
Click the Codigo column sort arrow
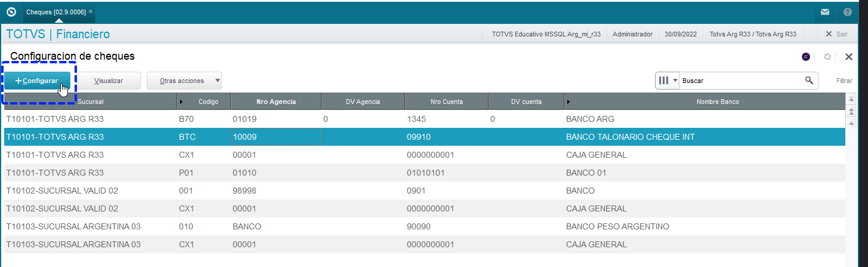coord(181,102)
